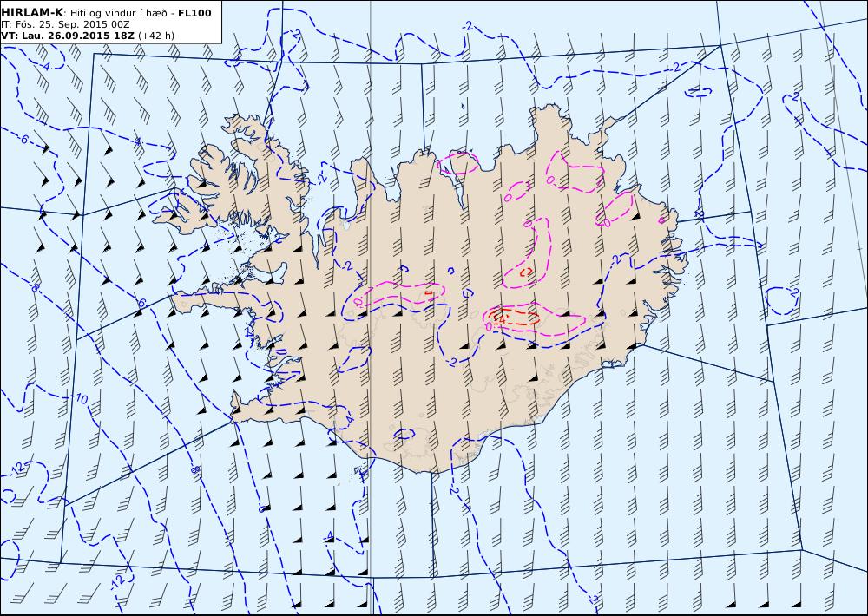
Task: Select the FL100 flight level label
Action: (194, 13)
